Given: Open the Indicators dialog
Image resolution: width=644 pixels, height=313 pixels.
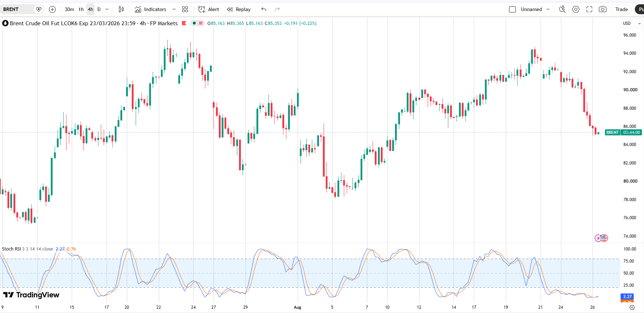Looking at the screenshot, I should [x=151, y=9].
